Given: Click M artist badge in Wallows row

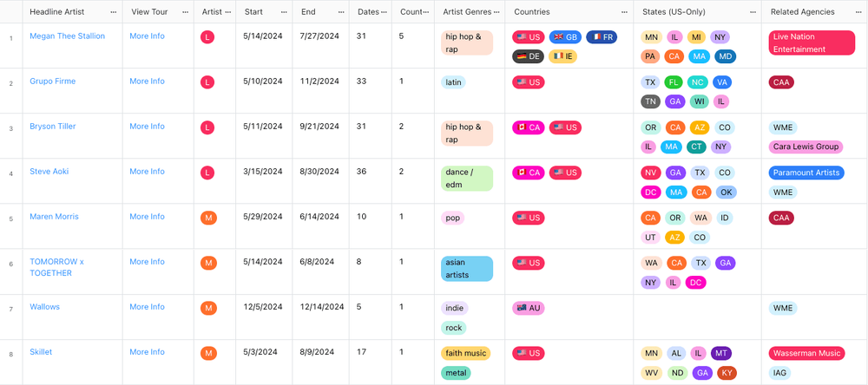Looking at the screenshot, I should (x=208, y=308).
